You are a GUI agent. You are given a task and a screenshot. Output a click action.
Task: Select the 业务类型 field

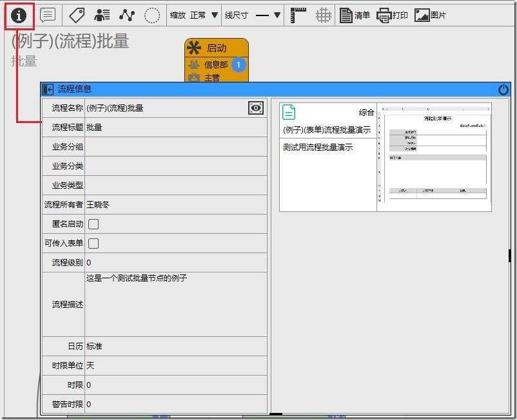click(176, 185)
